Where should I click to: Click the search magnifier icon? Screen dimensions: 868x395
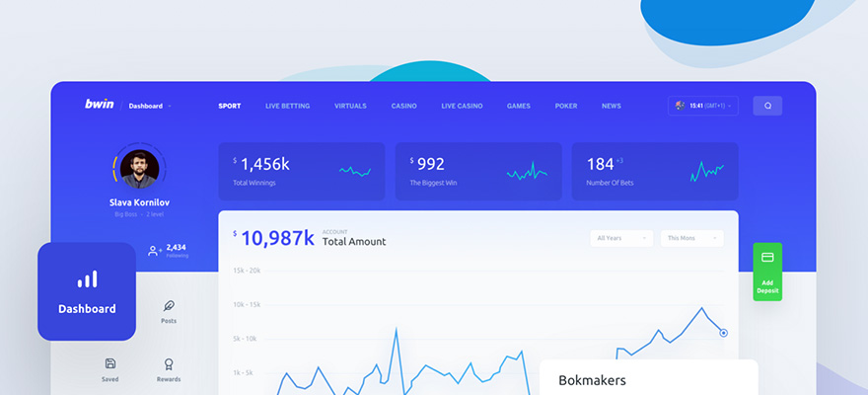point(767,106)
